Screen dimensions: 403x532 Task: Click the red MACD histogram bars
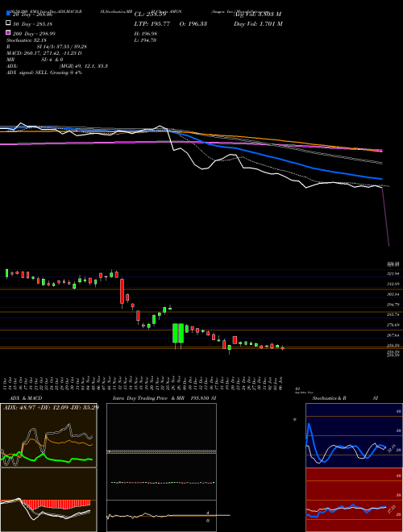point(58,505)
